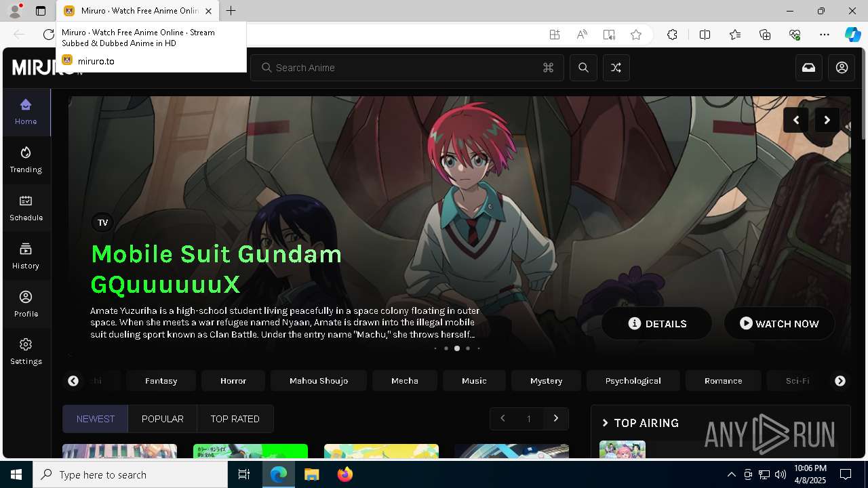The width and height of the screenshot is (868, 488).
Task: Click the Mobile Suit Gundam GQuuuuuuX title
Action: pos(216,269)
